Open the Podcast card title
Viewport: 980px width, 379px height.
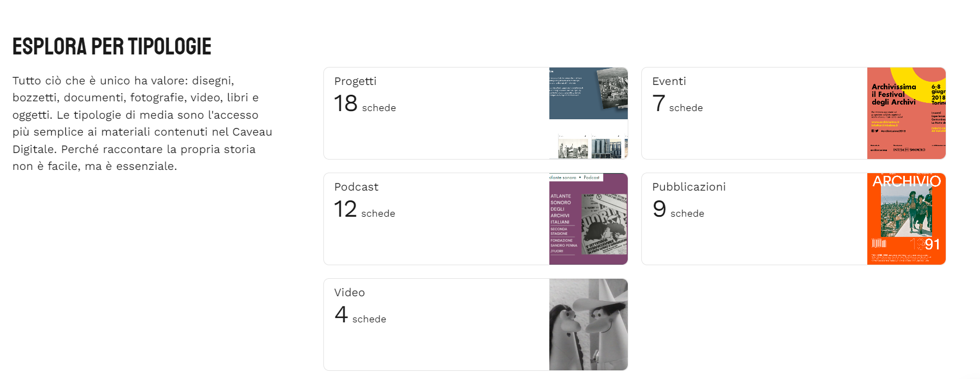click(356, 187)
